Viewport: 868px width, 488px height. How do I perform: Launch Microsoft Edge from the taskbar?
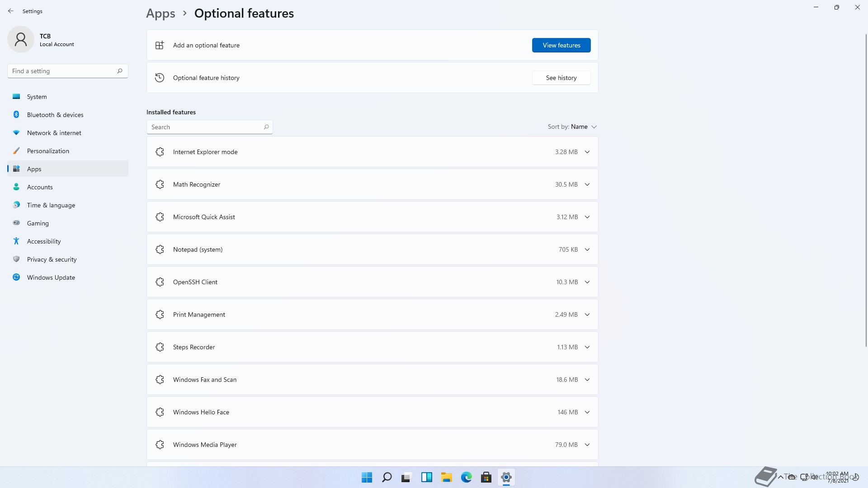pos(466,477)
